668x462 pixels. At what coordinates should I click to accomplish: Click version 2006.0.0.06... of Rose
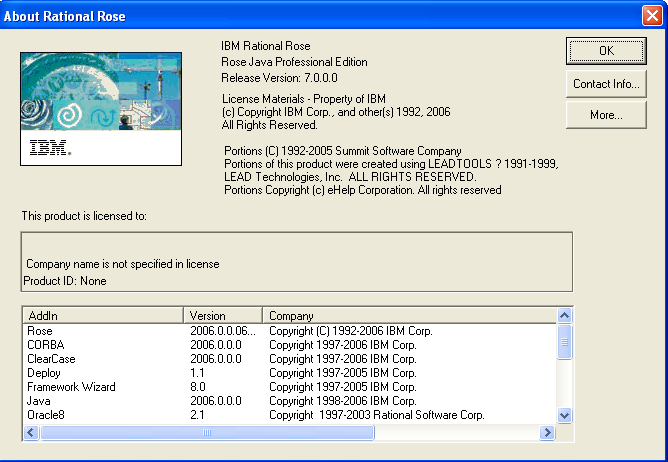223,331
